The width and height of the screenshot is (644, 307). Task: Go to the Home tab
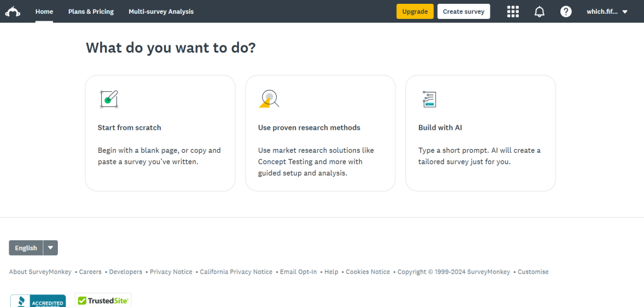44,11
